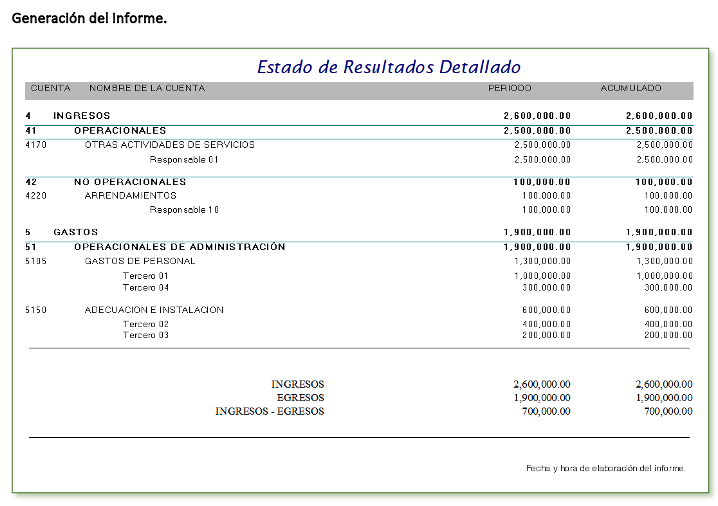Select Acumulado value for Responsable 10
718x506 pixels.
click(669, 210)
